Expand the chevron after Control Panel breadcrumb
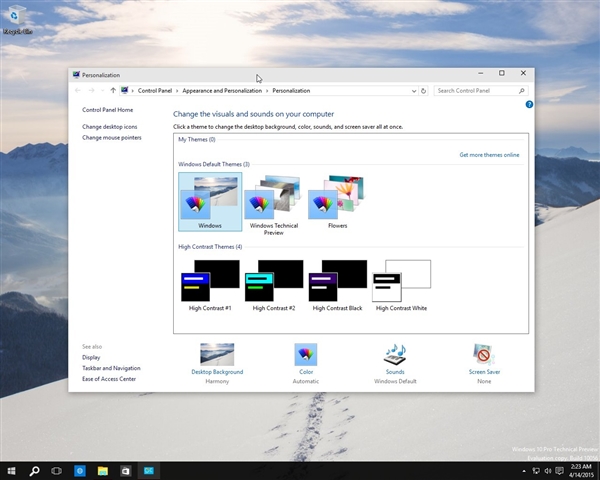The width and height of the screenshot is (600, 480). tap(177, 90)
